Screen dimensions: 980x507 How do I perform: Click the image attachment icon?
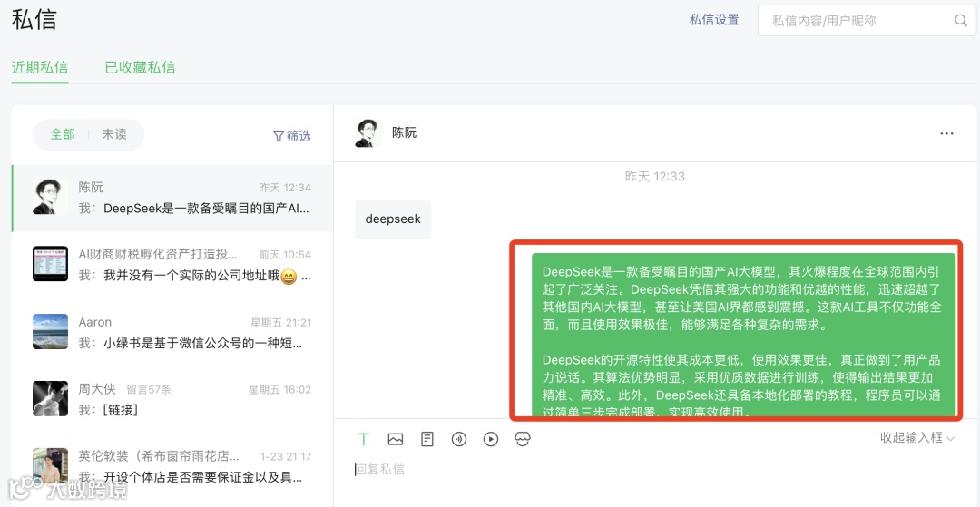pyautogui.click(x=395, y=439)
